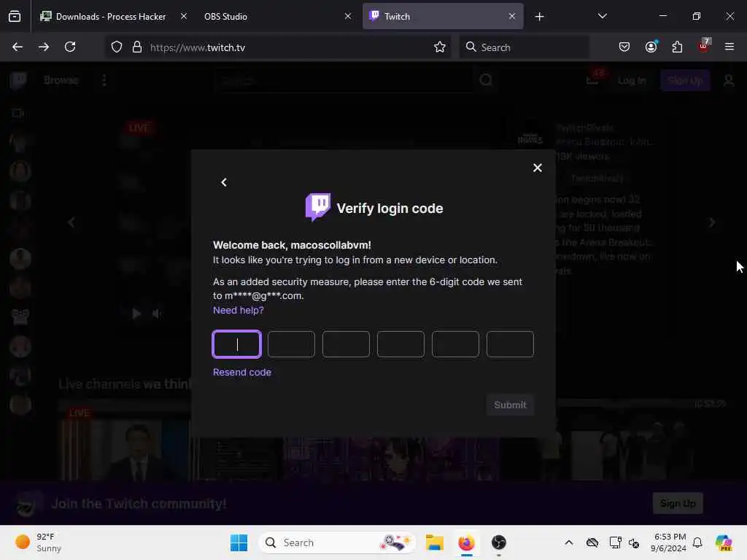Open Firefox account icon
The width and height of the screenshot is (747, 560).
pos(651,47)
